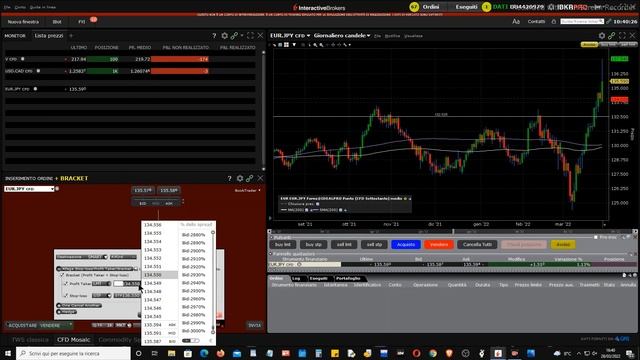Image resolution: width=640 pixels, height=360 pixels.
Task: Select the EUR.JPY CFD row in Lista prezzi
Action: coord(130,89)
